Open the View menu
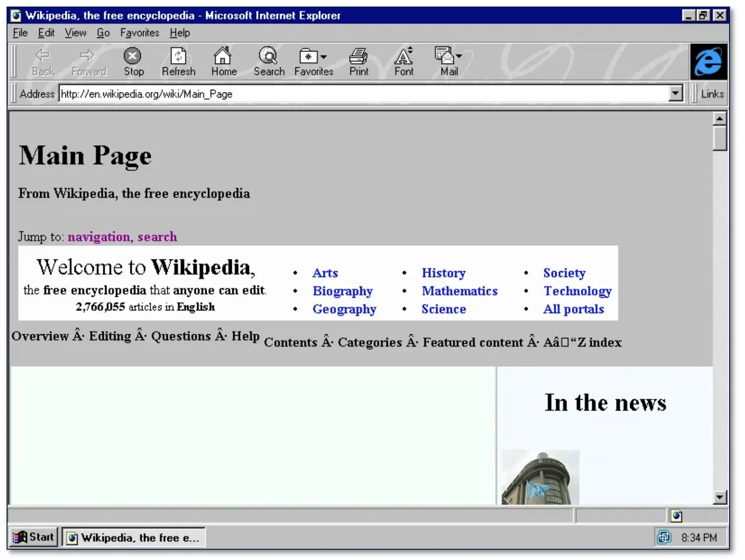This screenshot has height=560, width=745. [x=75, y=33]
